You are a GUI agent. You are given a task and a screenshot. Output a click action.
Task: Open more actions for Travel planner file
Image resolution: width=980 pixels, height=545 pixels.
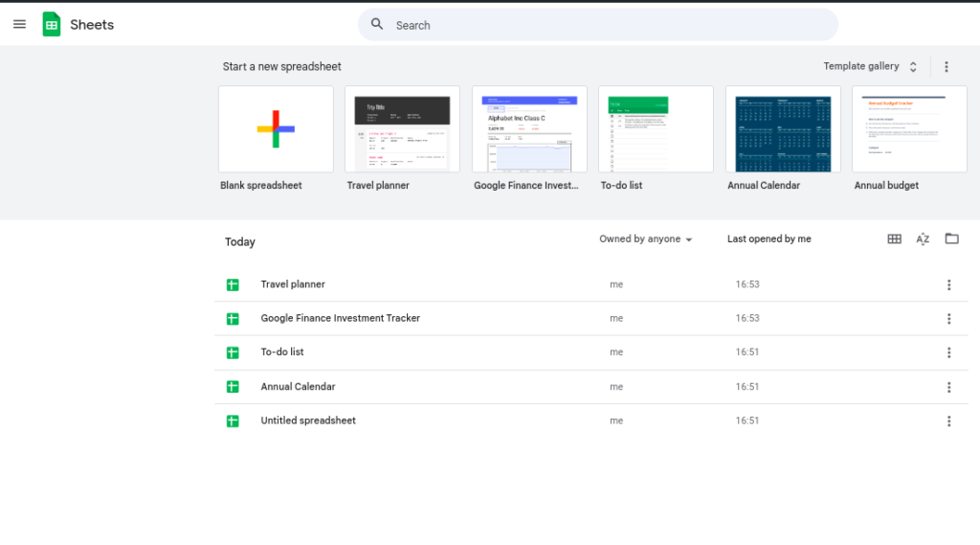[x=948, y=284]
